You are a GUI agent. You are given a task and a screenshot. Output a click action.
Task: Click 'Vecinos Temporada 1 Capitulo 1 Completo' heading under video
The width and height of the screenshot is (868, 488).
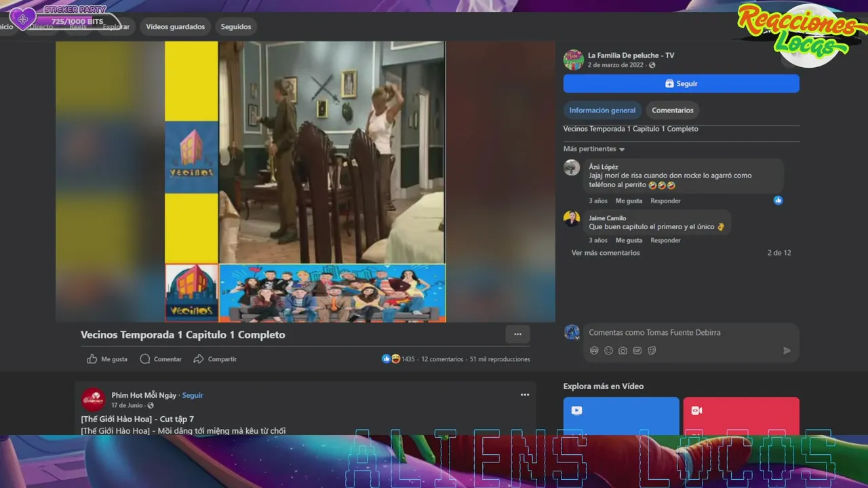[x=183, y=335]
